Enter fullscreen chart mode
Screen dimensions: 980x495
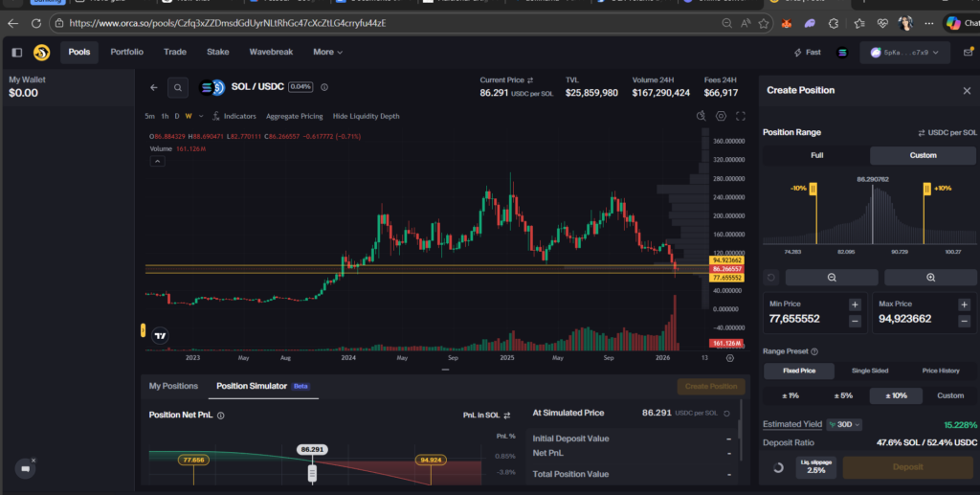click(x=741, y=116)
